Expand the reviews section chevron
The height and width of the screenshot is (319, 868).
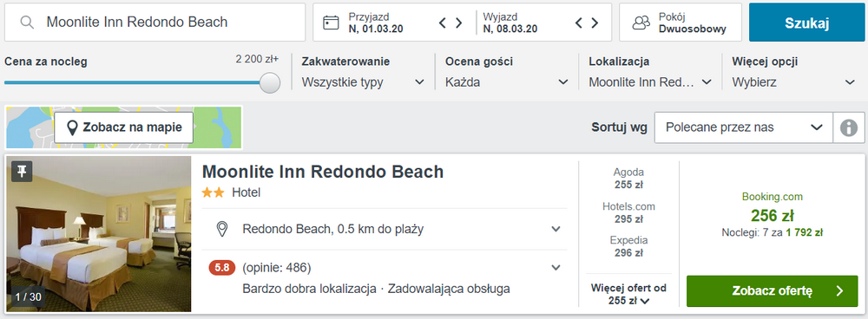click(556, 268)
